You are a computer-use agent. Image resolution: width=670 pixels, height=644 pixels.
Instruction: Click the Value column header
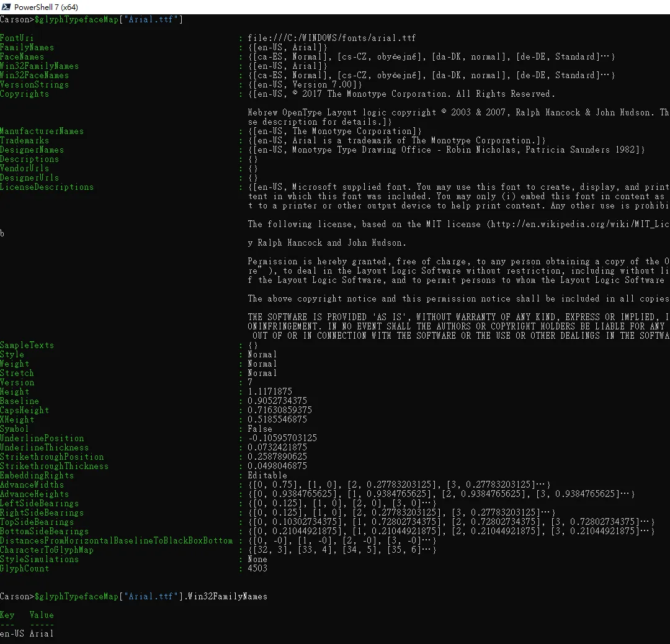point(41,615)
